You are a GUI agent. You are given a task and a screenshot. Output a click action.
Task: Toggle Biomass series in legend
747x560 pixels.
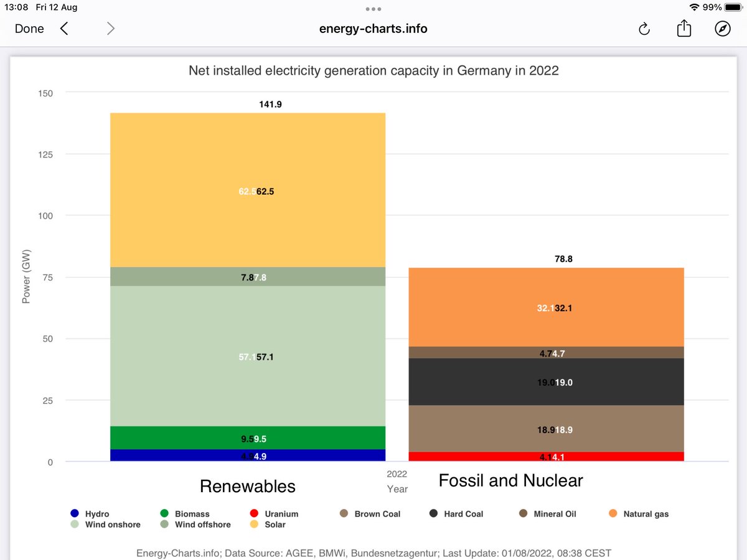pos(185,514)
